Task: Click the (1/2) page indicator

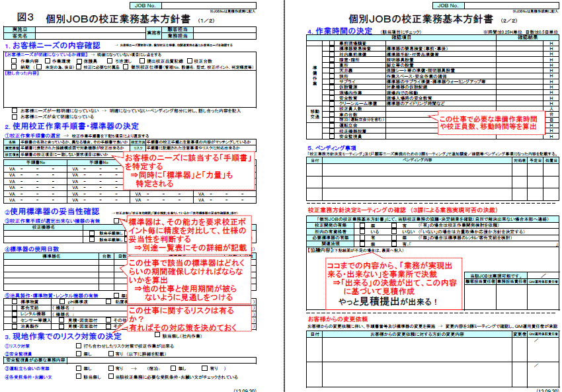Action: 206,20
